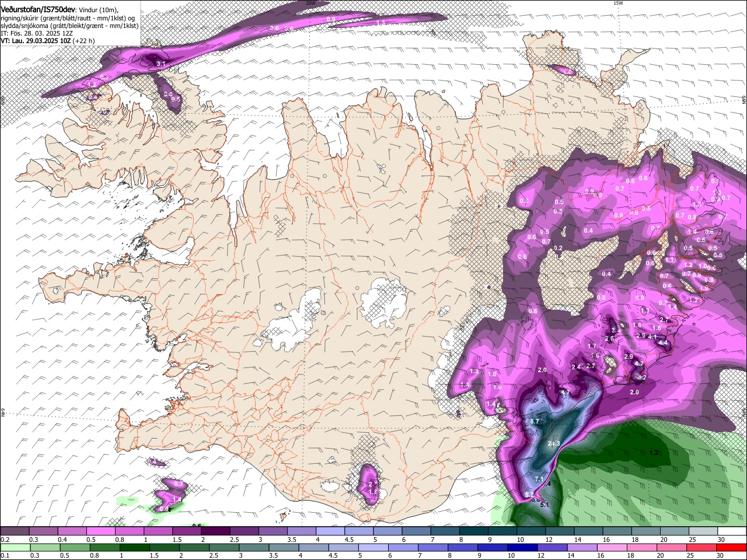Image resolution: width=747 pixels, height=560 pixels.
Task: Select the violet swatch labeled 12 in rain legend
Action: (x=551, y=548)
